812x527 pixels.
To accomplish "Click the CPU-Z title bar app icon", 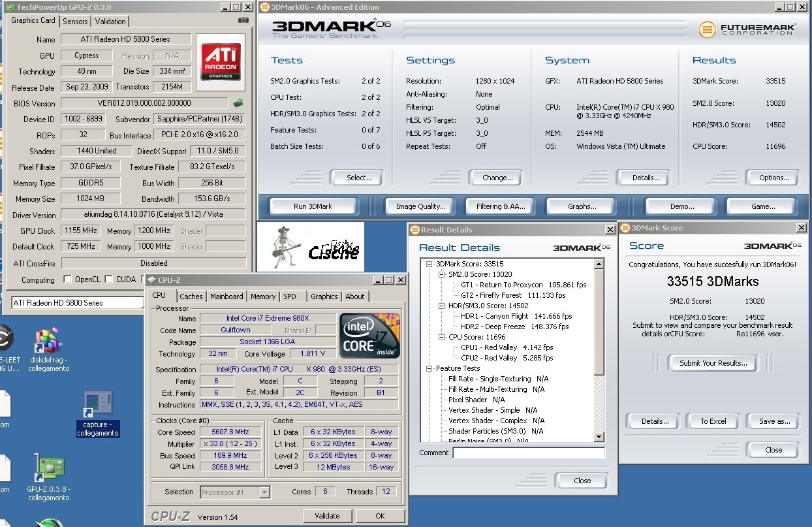I will (x=151, y=280).
